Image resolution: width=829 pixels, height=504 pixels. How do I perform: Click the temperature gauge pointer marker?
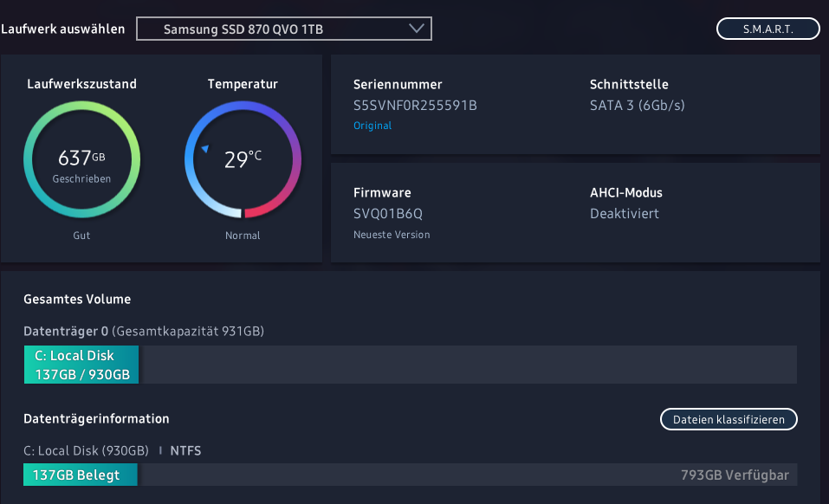(x=205, y=149)
